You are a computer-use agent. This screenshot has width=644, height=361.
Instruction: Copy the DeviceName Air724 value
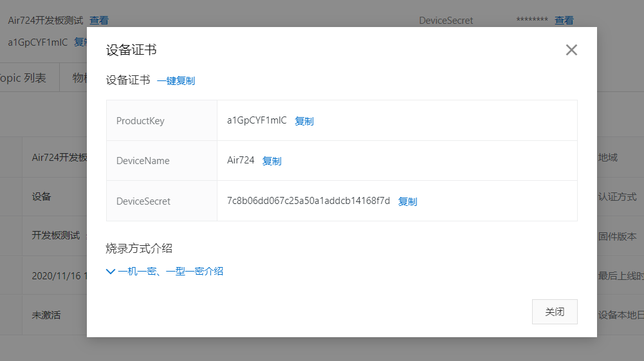point(271,161)
